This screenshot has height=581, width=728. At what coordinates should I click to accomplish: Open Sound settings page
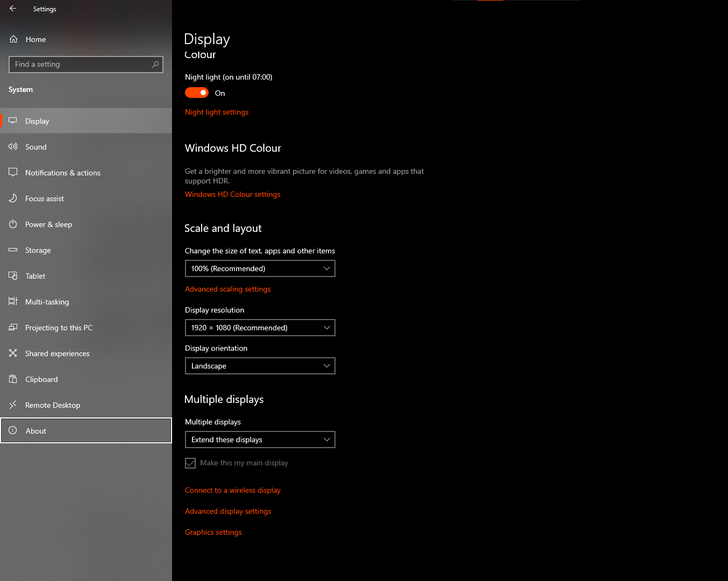[86, 147]
